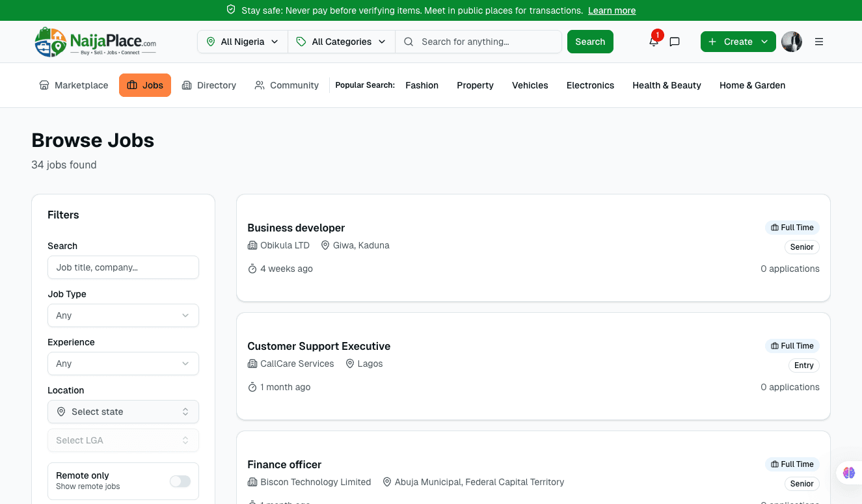Open the hamburger menu icon
Image resolution: width=862 pixels, height=504 pixels.
819,42
